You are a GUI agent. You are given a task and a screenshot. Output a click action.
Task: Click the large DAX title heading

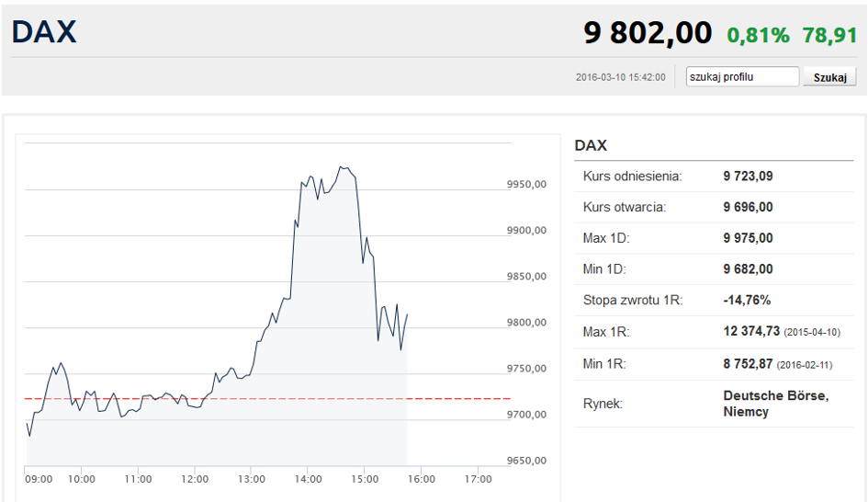(44, 32)
